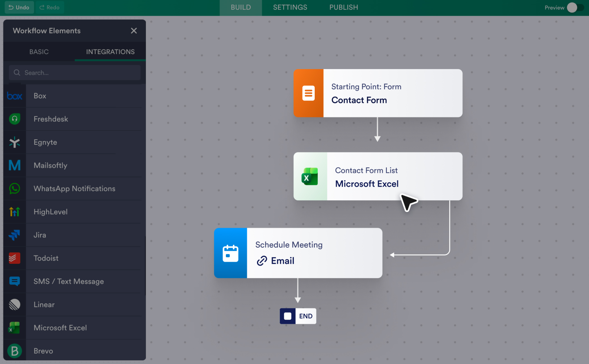Click the Excel icon on Contact Form List node

point(310,176)
